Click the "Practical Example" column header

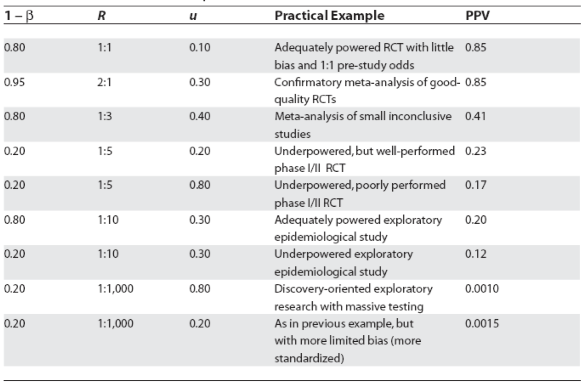click(x=329, y=16)
